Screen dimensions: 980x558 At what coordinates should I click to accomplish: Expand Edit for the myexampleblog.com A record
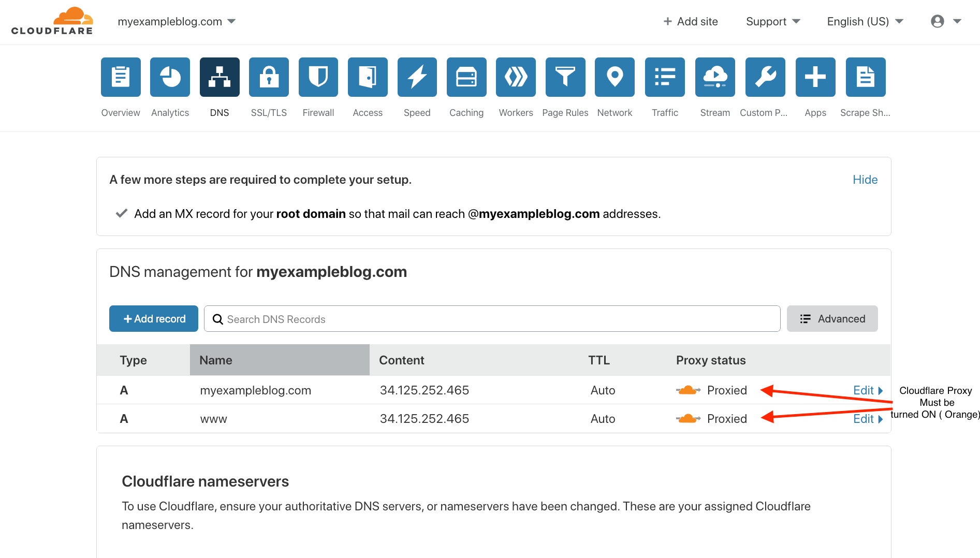pyautogui.click(x=868, y=390)
